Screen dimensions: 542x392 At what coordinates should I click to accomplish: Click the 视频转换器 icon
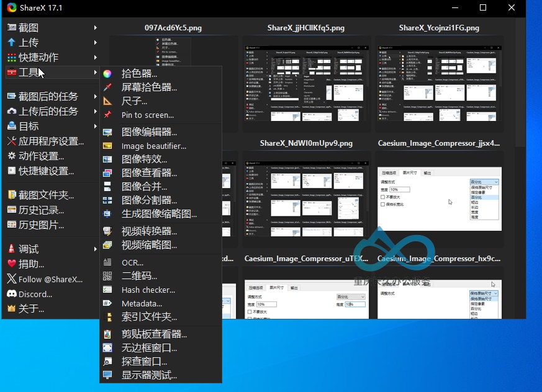(x=107, y=231)
